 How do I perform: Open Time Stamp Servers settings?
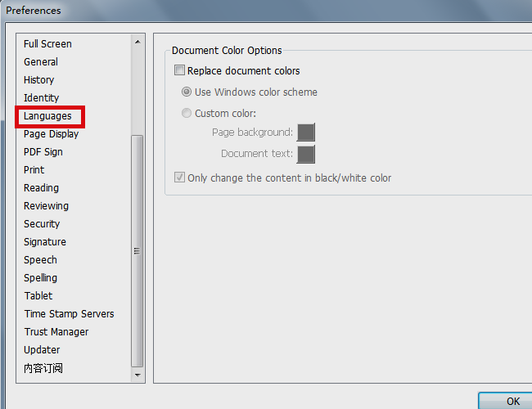(x=69, y=314)
